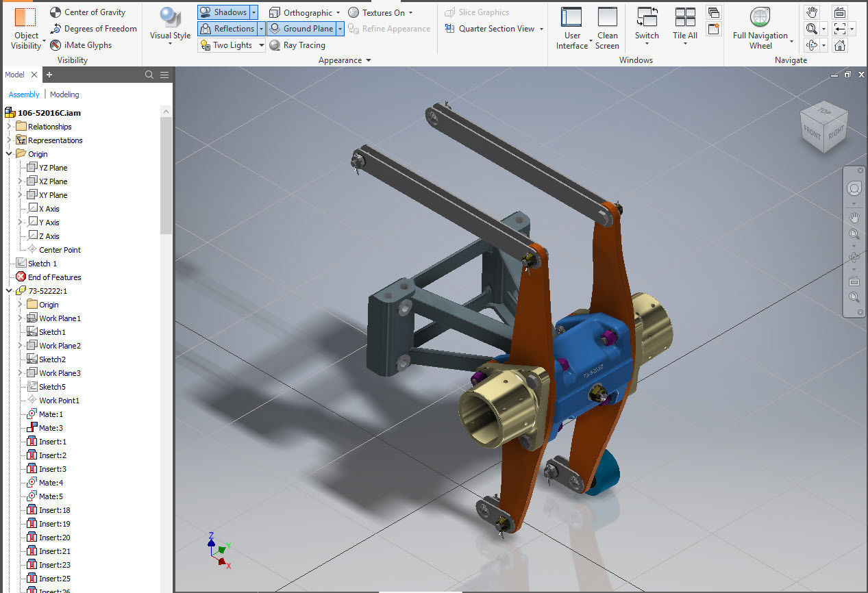Open a New Window via ribbon icon
868x593 pixels.
(x=713, y=29)
